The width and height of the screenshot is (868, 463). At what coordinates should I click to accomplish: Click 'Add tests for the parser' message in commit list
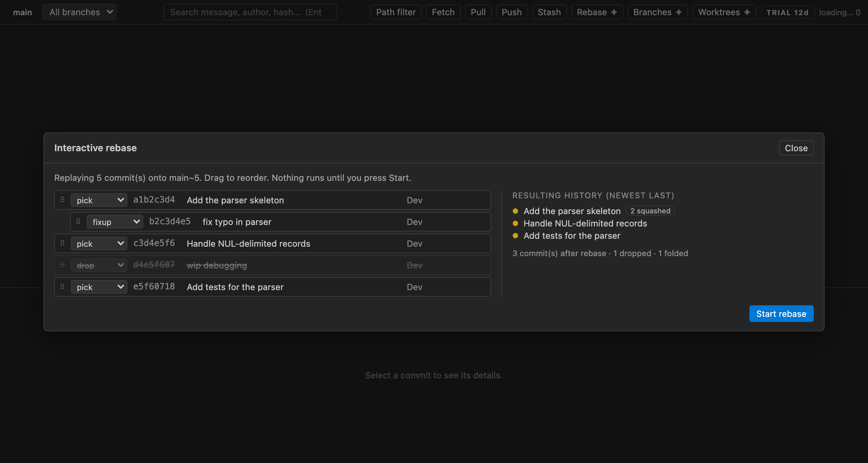tap(235, 287)
